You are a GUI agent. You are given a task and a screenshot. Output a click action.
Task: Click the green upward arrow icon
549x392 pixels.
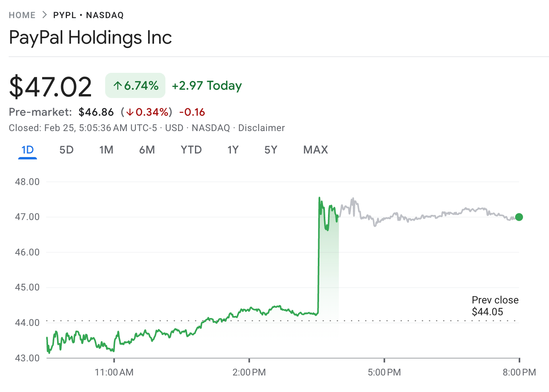click(x=117, y=85)
